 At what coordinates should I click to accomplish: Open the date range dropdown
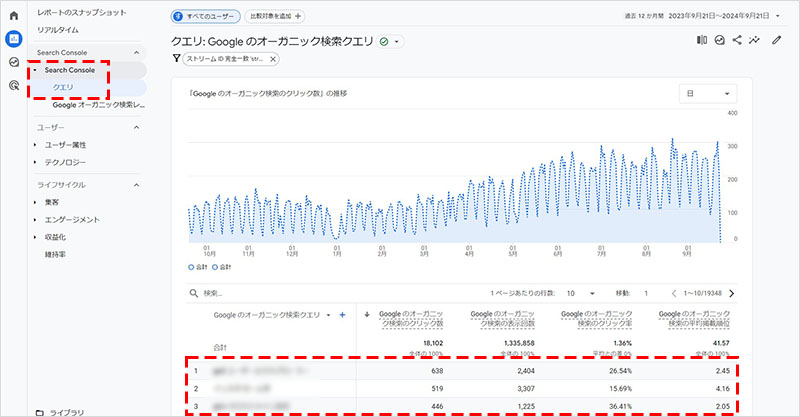tap(778, 16)
